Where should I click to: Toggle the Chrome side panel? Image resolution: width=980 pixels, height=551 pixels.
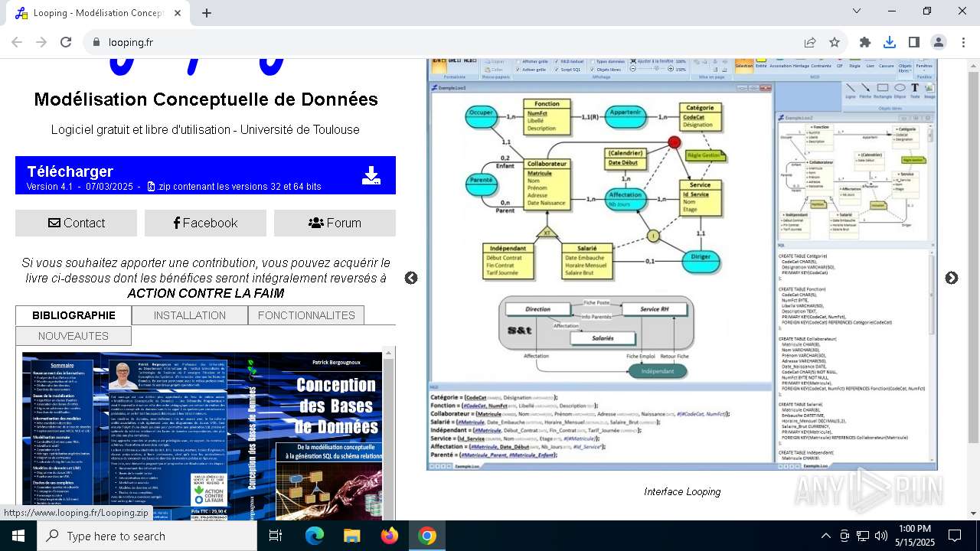click(914, 43)
